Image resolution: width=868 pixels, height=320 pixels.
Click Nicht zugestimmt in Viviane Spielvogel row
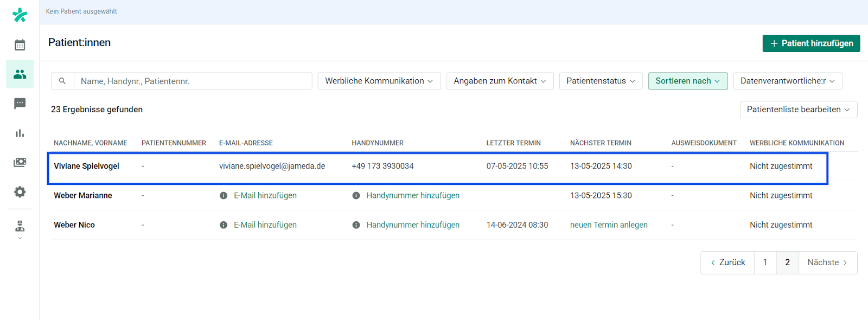coord(781,166)
